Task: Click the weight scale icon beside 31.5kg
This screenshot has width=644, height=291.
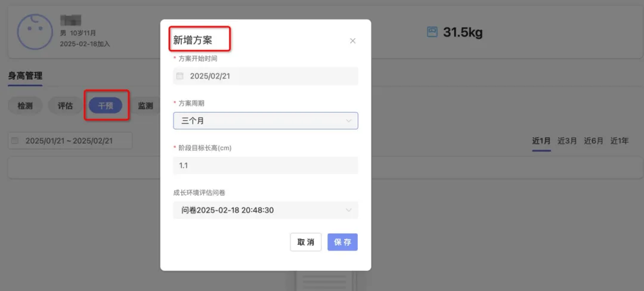Action: coord(432,32)
